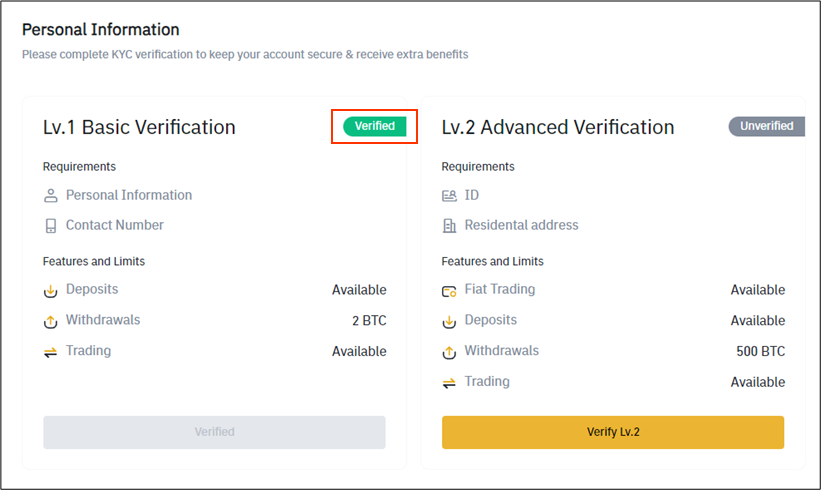This screenshot has height=490, width=821.
Task: Click the ID card icon
Action: pos(449,196)
